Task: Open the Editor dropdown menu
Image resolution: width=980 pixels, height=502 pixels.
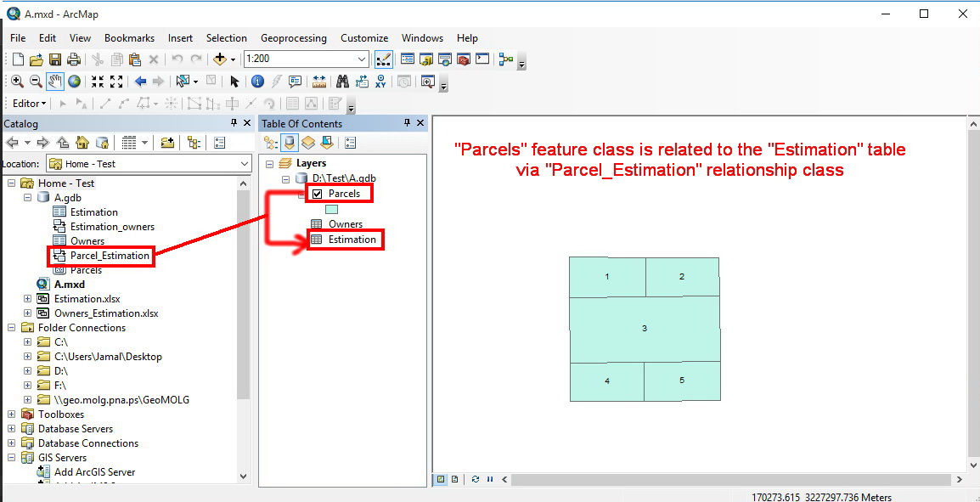Action: (30, 103)
